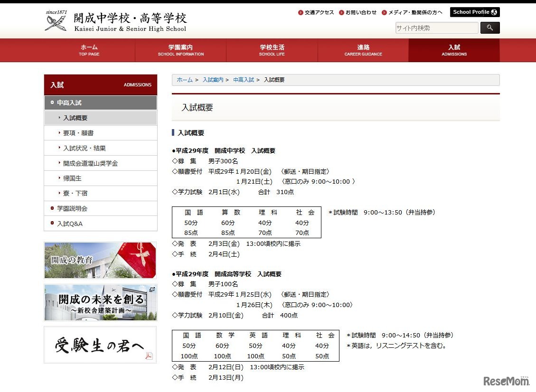536x392 pixels.
Task: Click the 2月4日(土) 手続 date
Action: click(224, 254)
